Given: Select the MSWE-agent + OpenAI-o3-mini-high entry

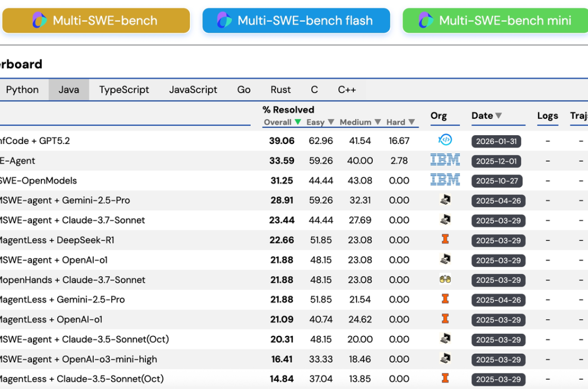Looking at the screenshot, I should [78, 360].
